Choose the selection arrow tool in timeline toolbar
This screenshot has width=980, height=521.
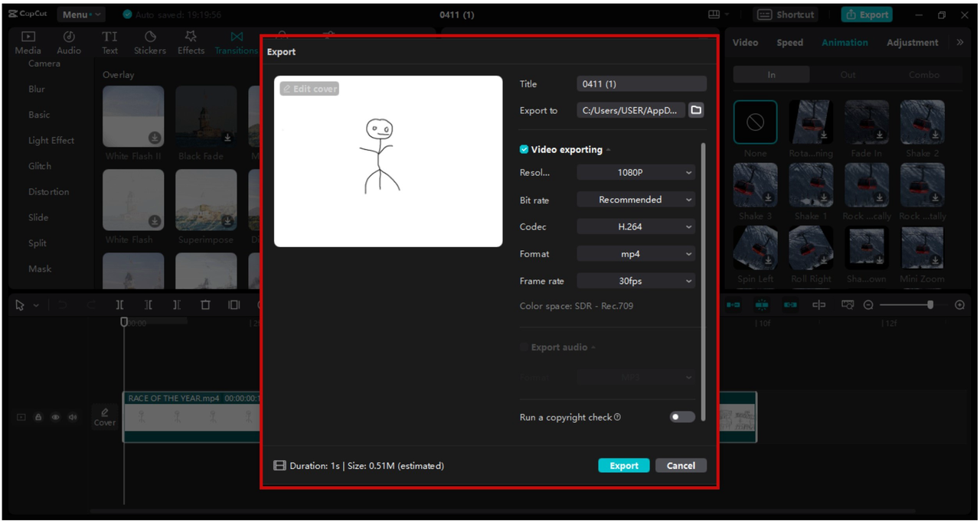click(21, 305)
